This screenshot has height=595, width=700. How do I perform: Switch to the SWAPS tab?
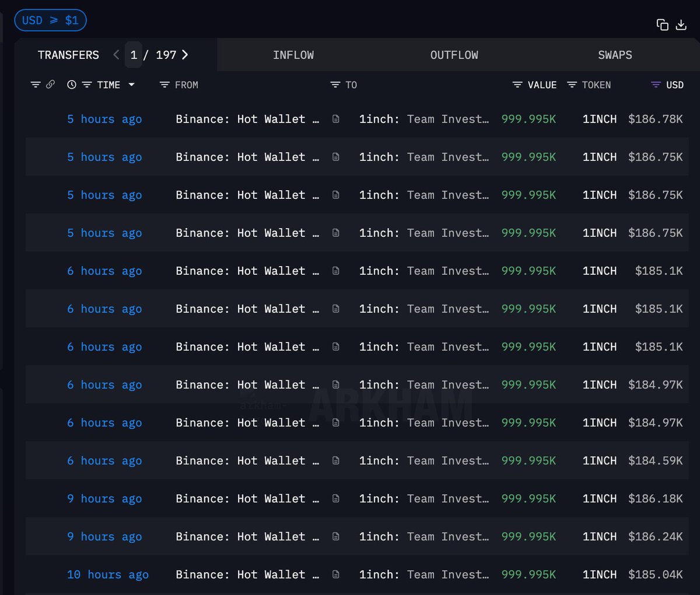(x=615, y=55)
